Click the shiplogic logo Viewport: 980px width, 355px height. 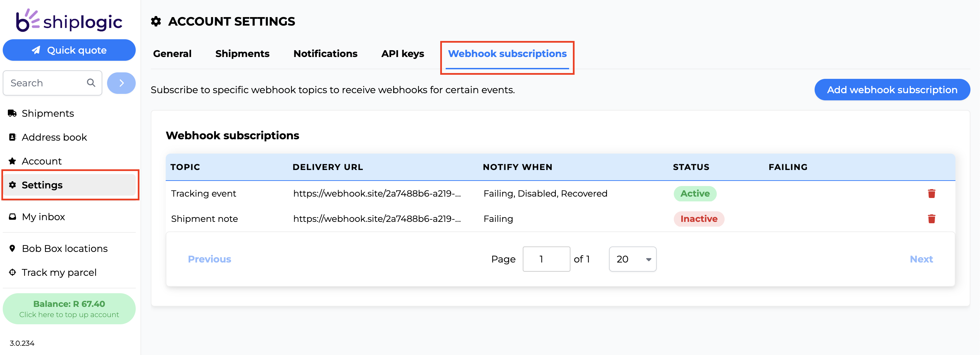[69, 20]
